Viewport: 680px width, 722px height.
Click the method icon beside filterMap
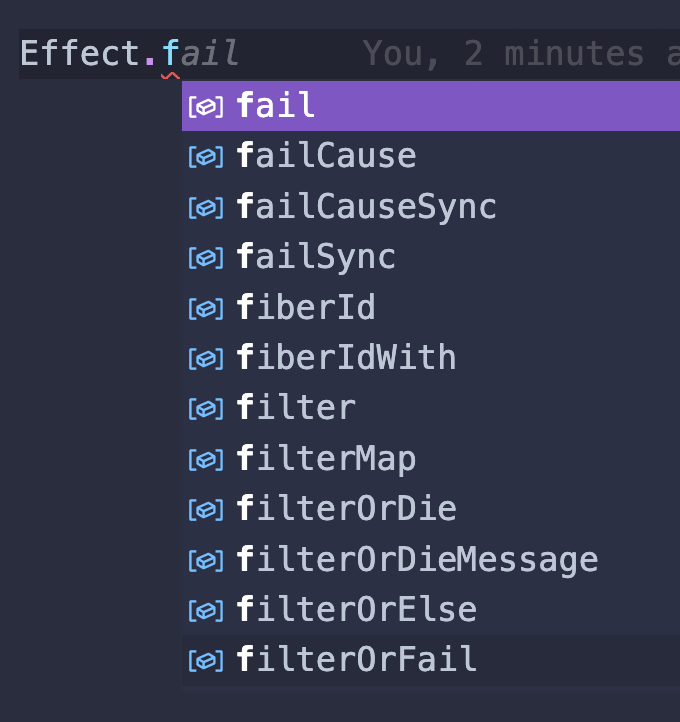205,459
